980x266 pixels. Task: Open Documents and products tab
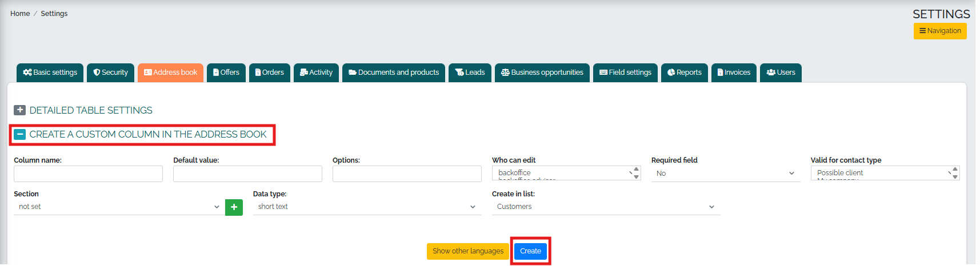[x=393, y=72]
